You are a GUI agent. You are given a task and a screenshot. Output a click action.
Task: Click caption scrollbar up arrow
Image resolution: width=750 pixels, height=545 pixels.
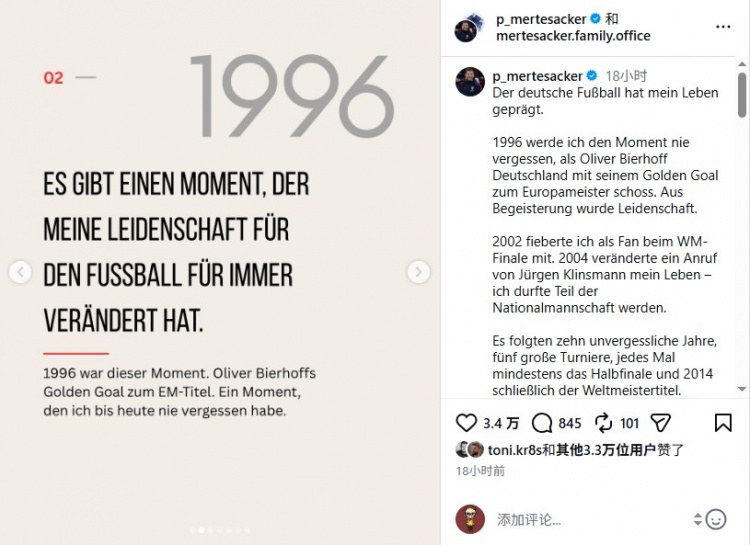[742, 64]
